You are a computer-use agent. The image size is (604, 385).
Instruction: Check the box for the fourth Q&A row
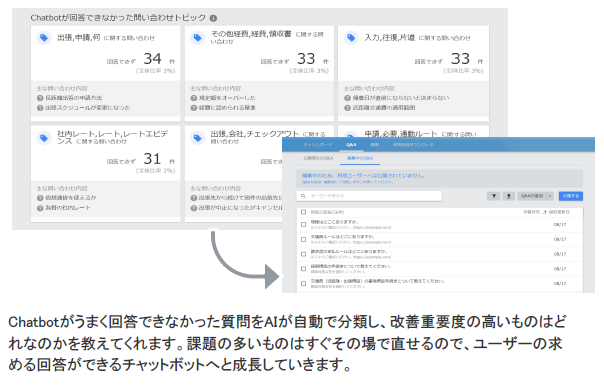click(303, 269)
